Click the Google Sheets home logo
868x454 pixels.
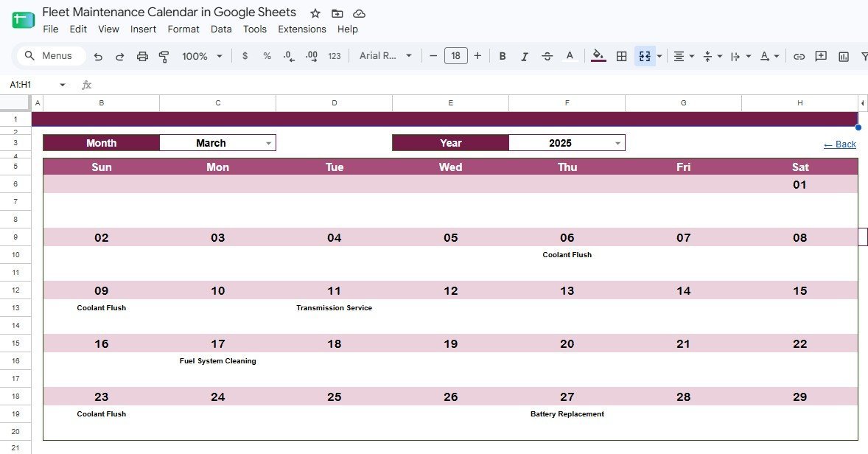coord(24,20)
